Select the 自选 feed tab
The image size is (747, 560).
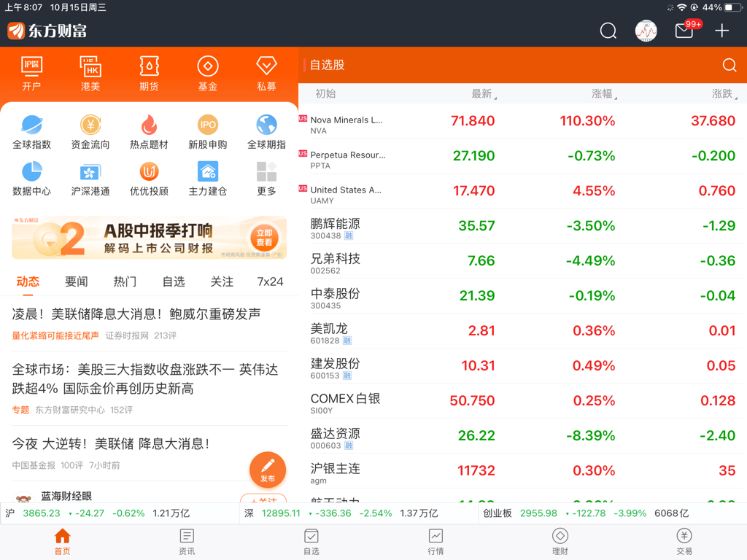pos(174,282)
